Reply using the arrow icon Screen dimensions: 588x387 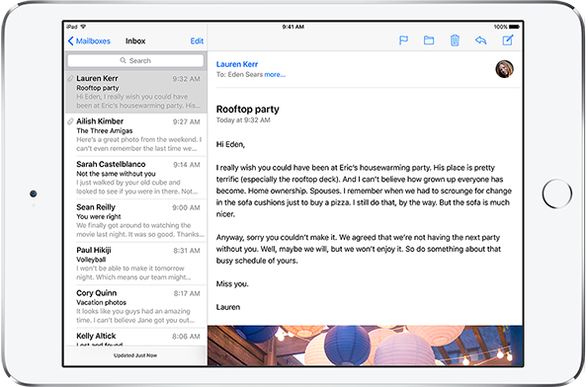480,40
